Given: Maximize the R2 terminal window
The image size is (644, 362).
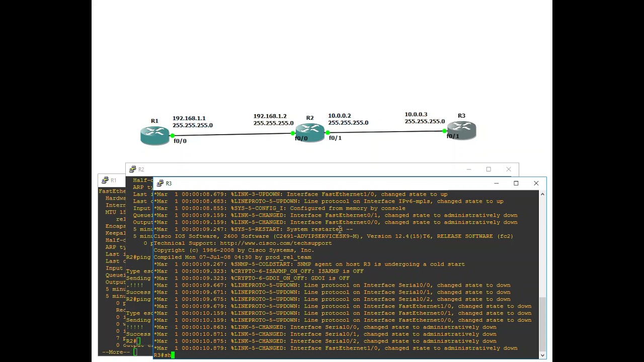Looking at the screenshot, I should 489,169.
